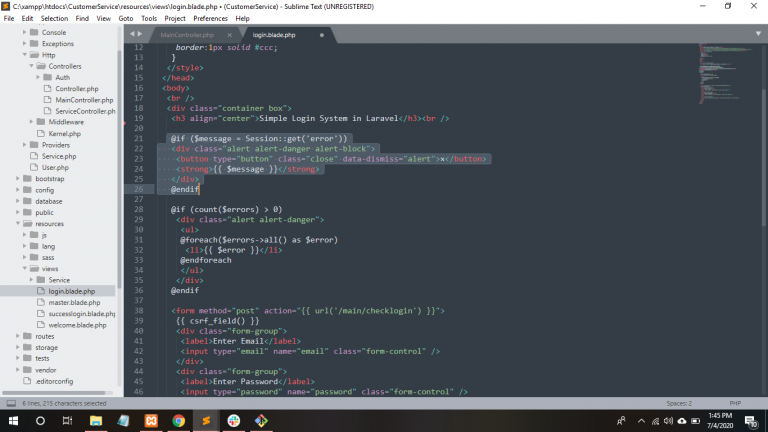Expand the Providers folder
768x432 pixels.
pyautogui.click(x=24, y=145)
